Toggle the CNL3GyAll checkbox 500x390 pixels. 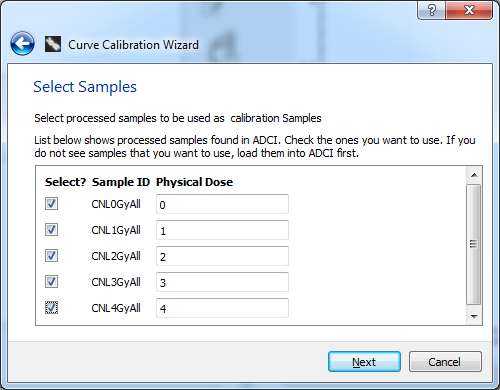coord(51,282)
